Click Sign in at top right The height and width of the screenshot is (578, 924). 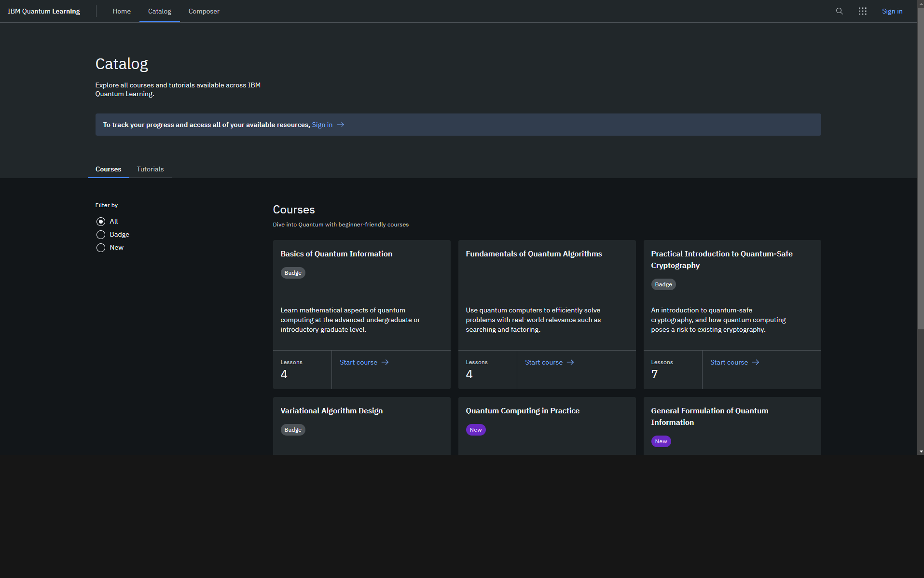pyautogui.click(x=892, y=11)
